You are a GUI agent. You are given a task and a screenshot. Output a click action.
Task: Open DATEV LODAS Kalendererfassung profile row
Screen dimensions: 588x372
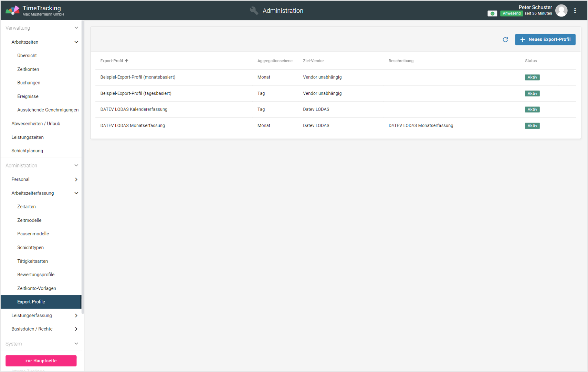coord(134,110)
